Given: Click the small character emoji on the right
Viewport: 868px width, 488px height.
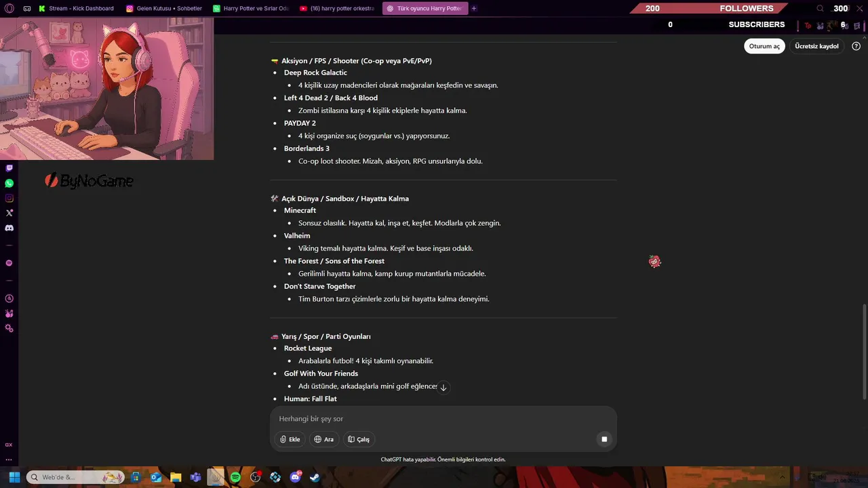Looking at the screenshot, I should (x=654, y=262).
